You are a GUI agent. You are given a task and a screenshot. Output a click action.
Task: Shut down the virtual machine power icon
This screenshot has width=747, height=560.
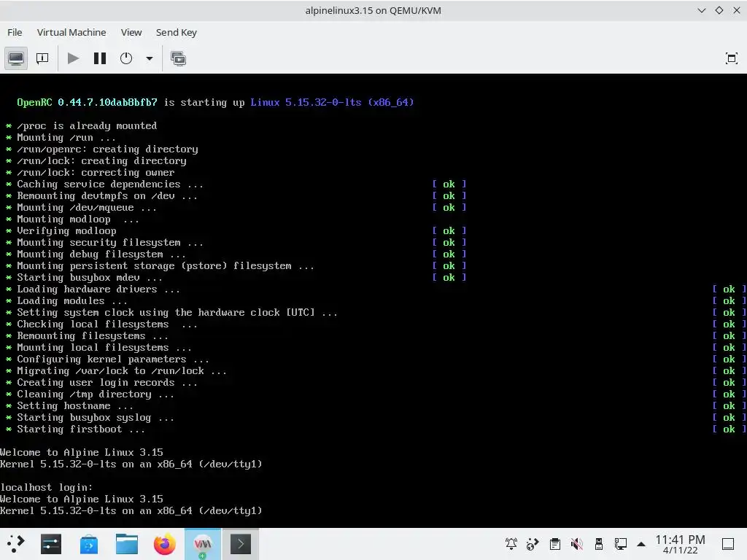[125, 58]
